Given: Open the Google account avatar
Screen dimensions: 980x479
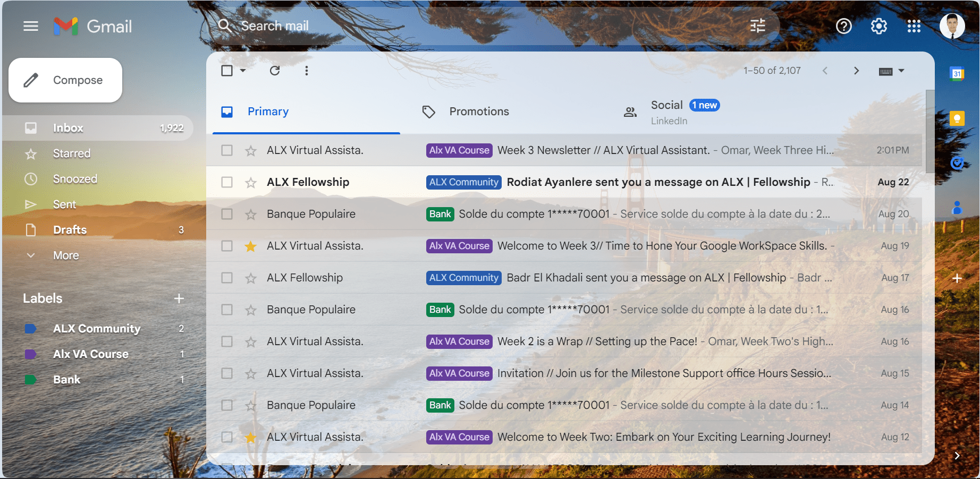Looking at the screenshot, I should 952,26.
